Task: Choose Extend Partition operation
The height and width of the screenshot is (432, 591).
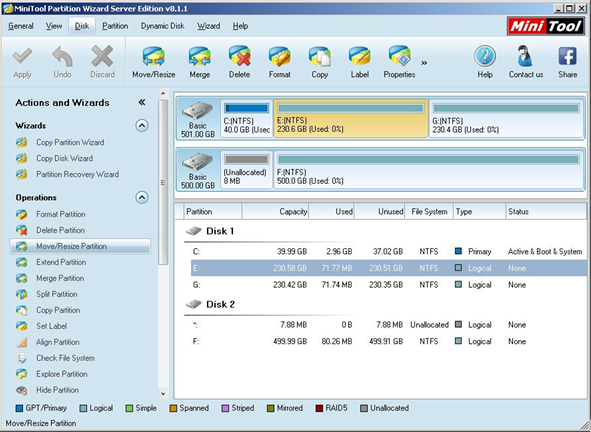Action: (61, 262)
